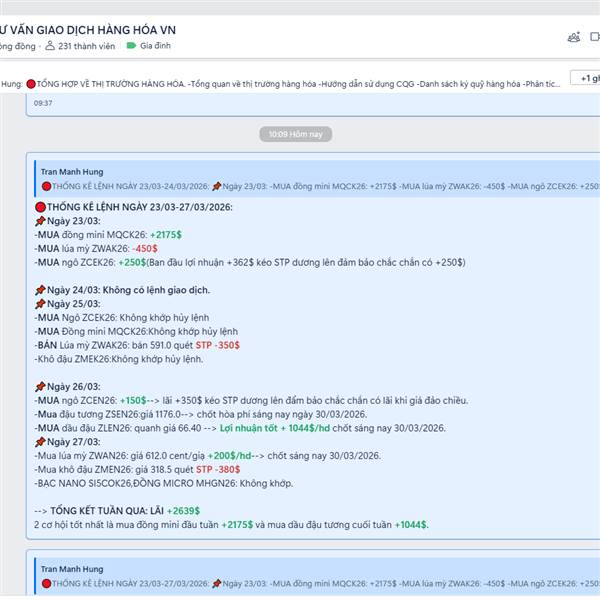This screenshot has width=600, height=600.
Task: Click the add members icon in chat header
Action: click(574, 37)
